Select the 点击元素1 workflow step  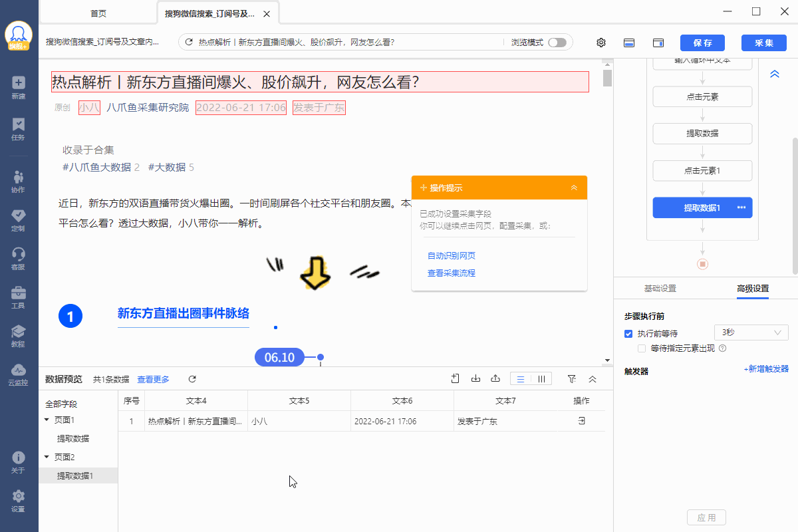tap(702, 170)
